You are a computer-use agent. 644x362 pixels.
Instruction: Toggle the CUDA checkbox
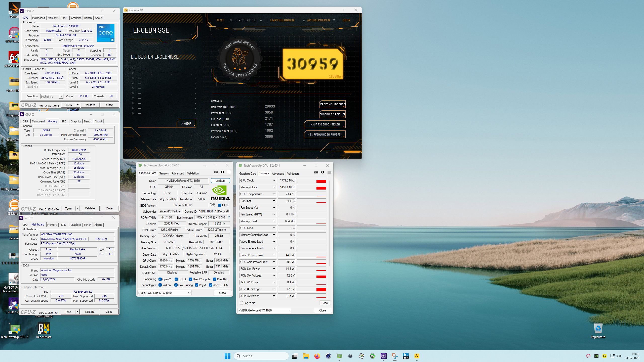point(176,279)
